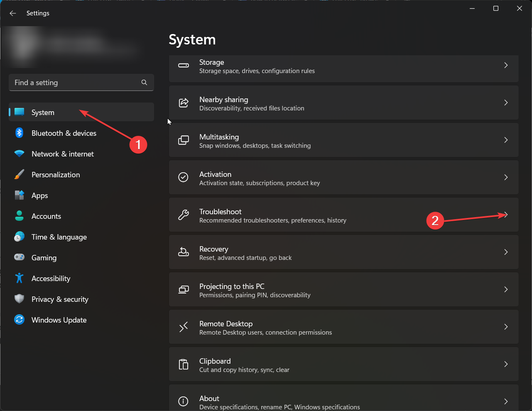Image resolution: width=532 pixels, height=411 pixels.
Task: Click the Windows Update sync icon
Action: [19, 320]
